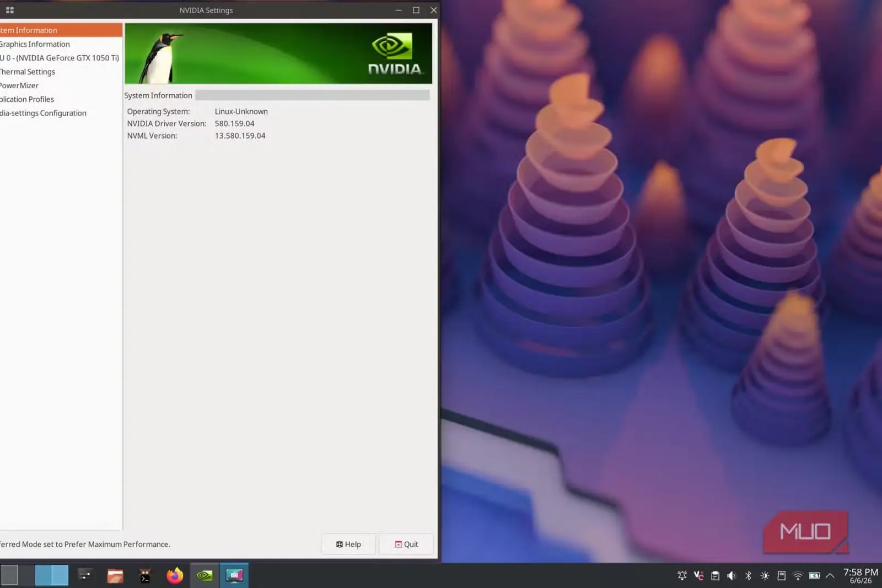This screenshot has height=588, width=882.
Task: Select the screen-capture monitor taskbar entry
Action: pyautogui.click(x=234, y=575)
